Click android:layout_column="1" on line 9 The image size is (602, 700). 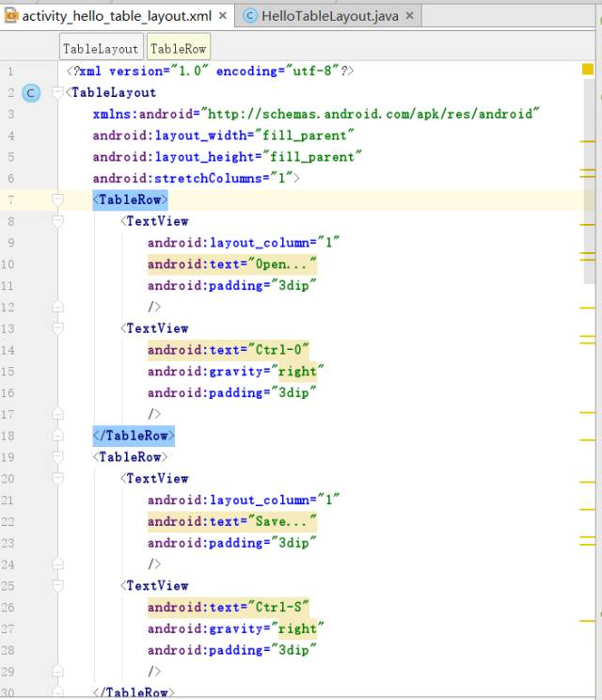(244, 243)
